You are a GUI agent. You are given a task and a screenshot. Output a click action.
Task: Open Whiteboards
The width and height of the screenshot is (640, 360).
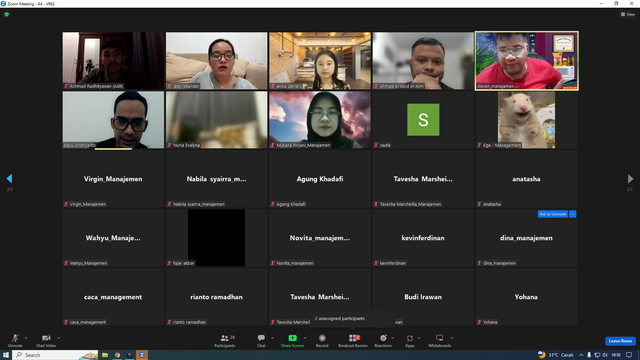tap(440, 340)
